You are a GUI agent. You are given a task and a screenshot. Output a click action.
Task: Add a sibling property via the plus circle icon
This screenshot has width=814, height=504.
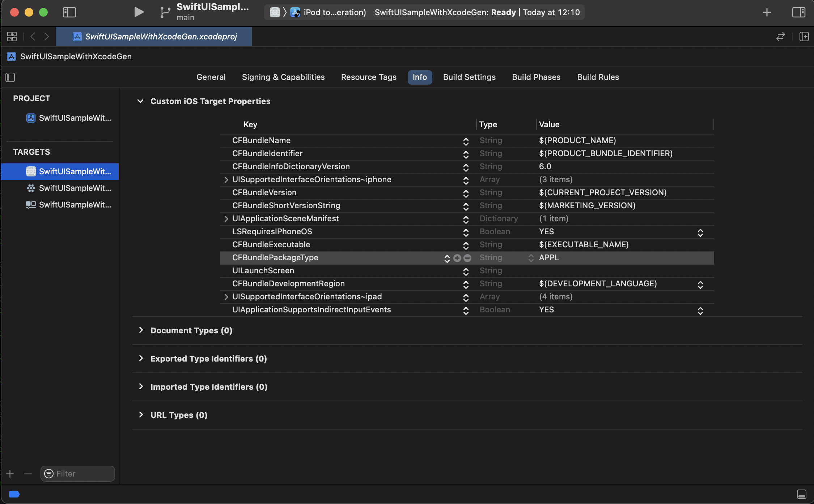click(x=457, y=258)
